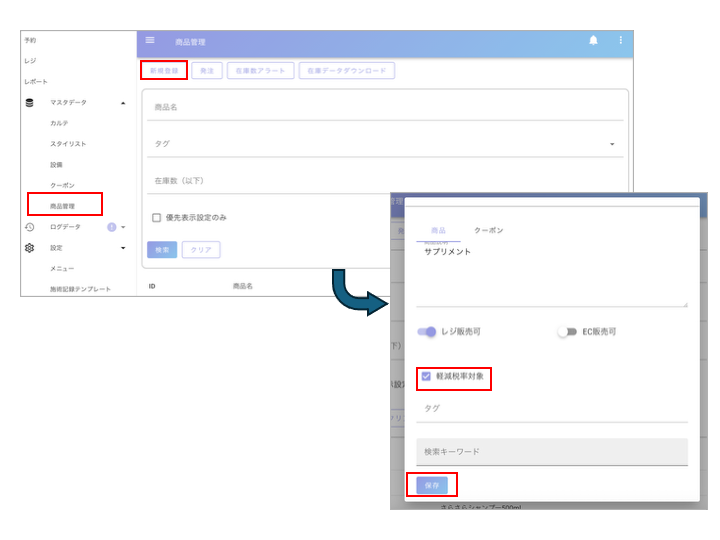Click the notification bell icon

coord(593,40)
